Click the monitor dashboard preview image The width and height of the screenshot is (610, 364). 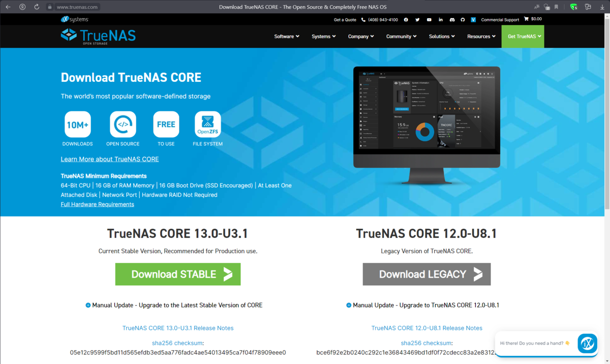pyautogui.click(x=426, y=126)
